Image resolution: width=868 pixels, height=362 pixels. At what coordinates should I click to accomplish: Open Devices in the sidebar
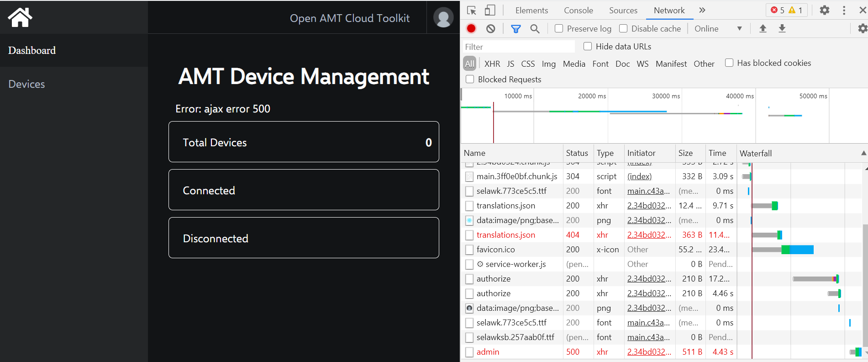pyautogui.click(x=74, y=84)
